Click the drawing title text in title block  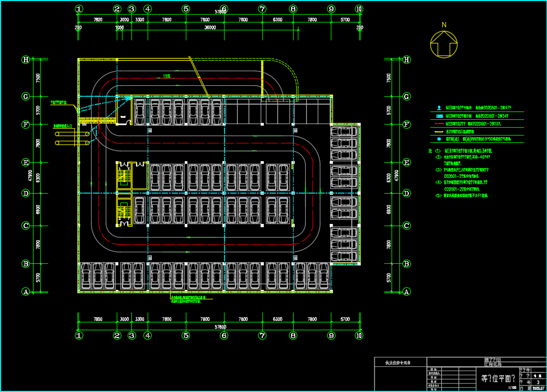point(498,378)
